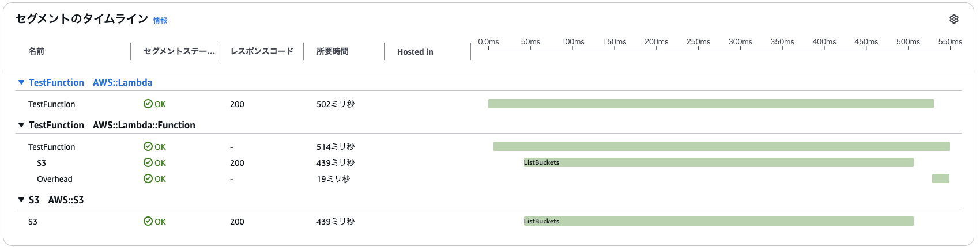Click the 名前 column header

point(36,51)
